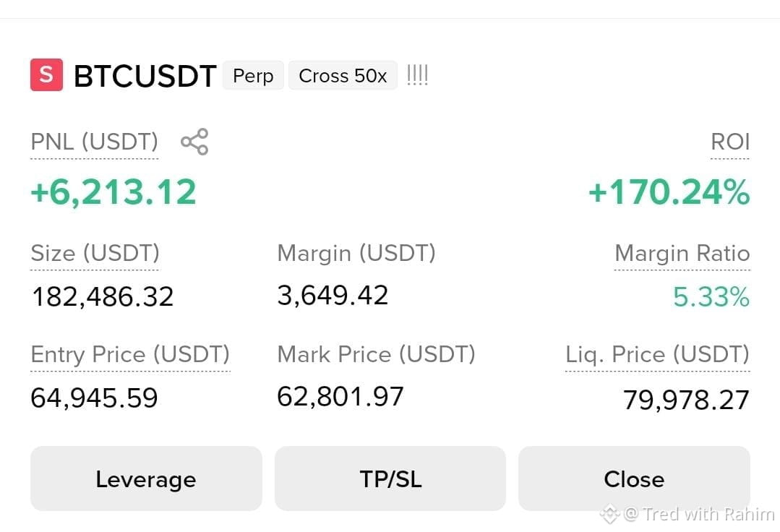
Task: Tap the four-bar ADL indicator icon
Action: (417, 75)
